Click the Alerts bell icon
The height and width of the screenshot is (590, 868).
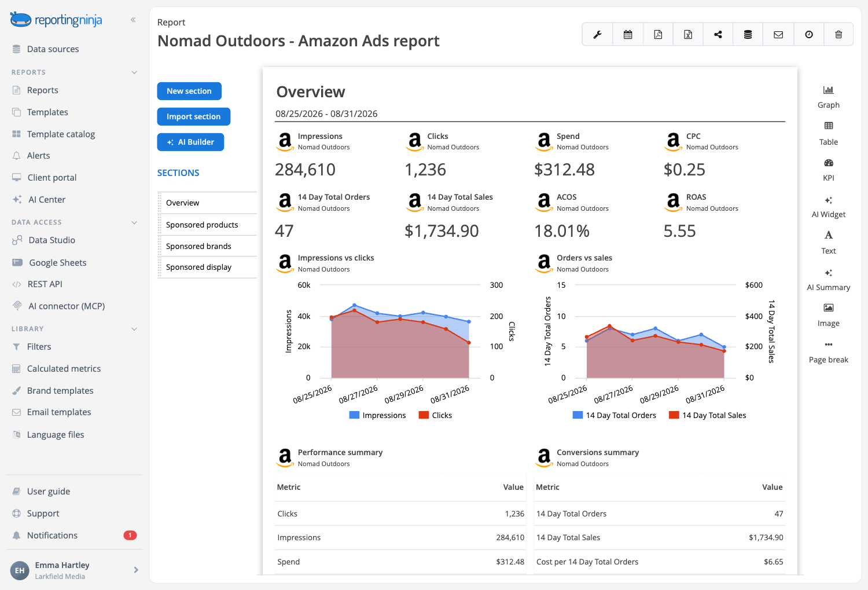[x=16, y=156]
